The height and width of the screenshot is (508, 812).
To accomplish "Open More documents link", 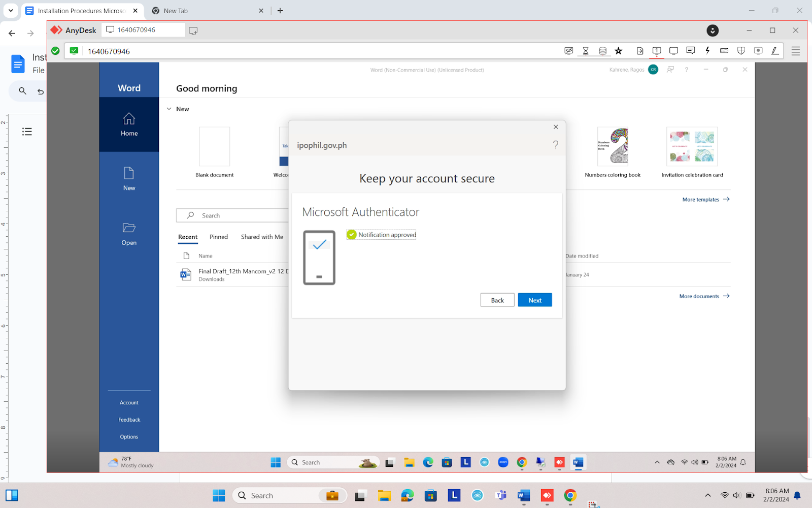I will (704, 296).
